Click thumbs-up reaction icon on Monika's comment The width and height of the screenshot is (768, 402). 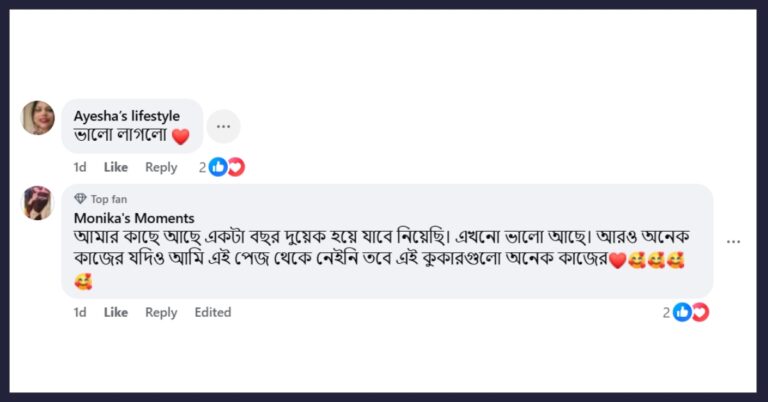682,312
